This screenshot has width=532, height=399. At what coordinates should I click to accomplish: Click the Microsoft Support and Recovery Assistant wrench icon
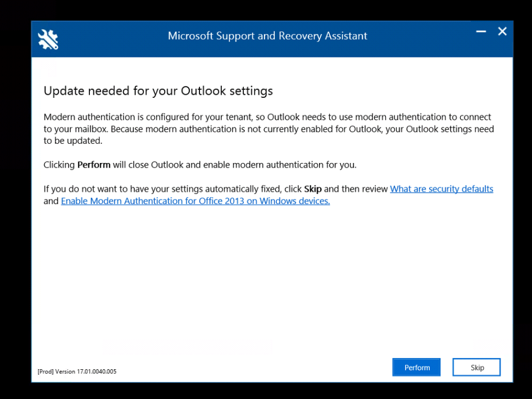48,39
